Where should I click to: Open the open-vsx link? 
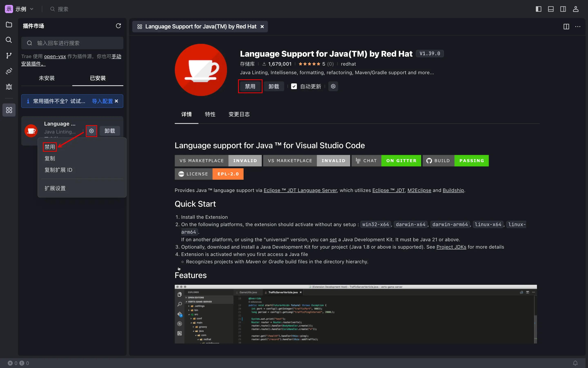(55, 56)
